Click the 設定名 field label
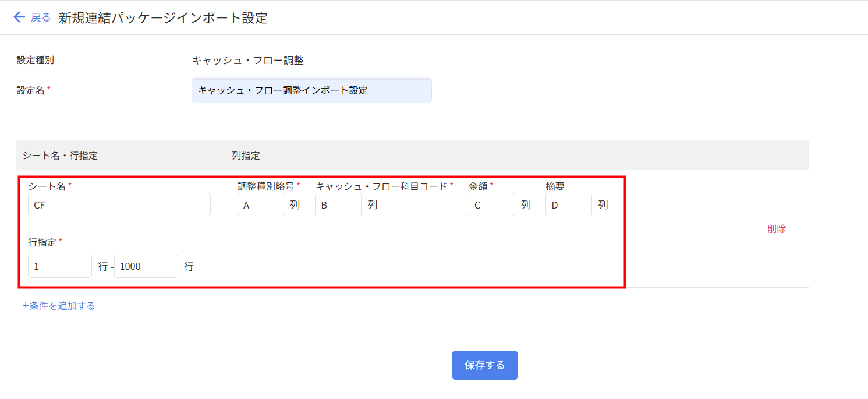The width and height of the screenshot is (868, 399). 30,90
